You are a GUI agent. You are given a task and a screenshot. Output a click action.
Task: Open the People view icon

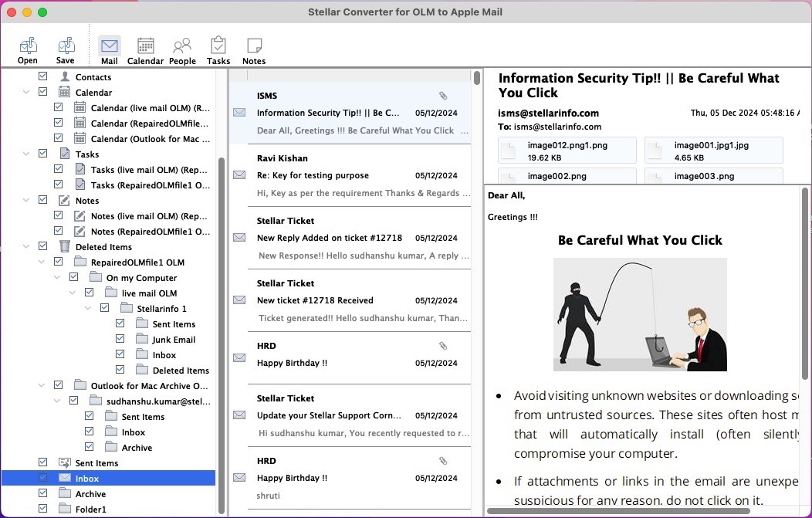point(182,49)
